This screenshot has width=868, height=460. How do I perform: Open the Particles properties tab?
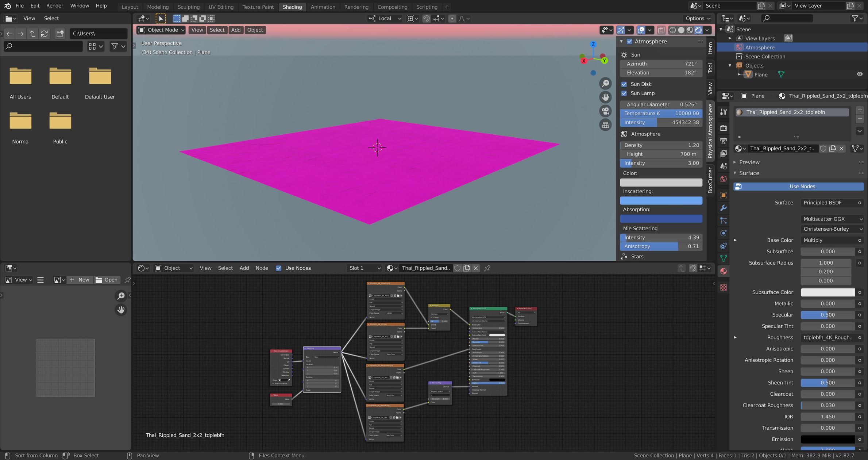coord(724,221)
